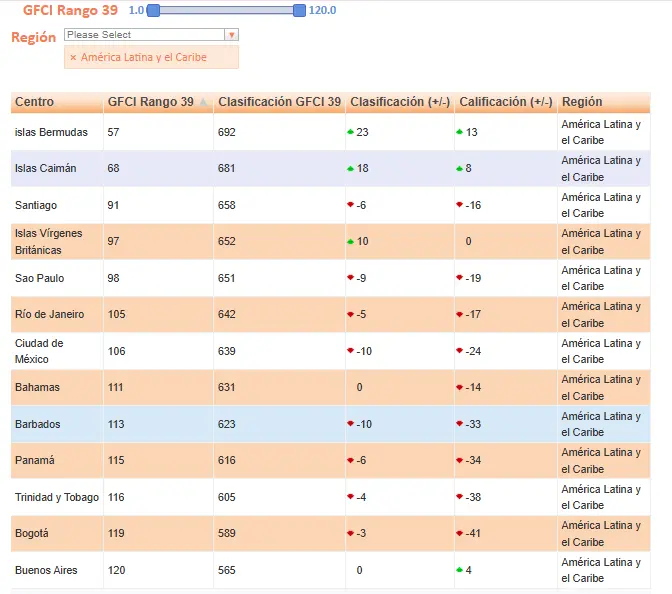The width and height of the screenshot is (672, 594).
Task: Click red down arrow beside -16 for Santiago
Action: [x=459, y=205]
